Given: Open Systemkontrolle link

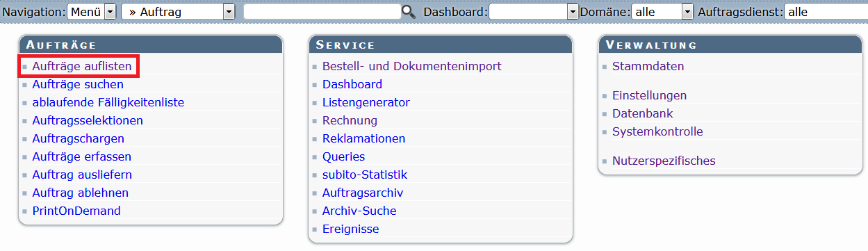Looking at the screenshot, I should pos(657,131).
